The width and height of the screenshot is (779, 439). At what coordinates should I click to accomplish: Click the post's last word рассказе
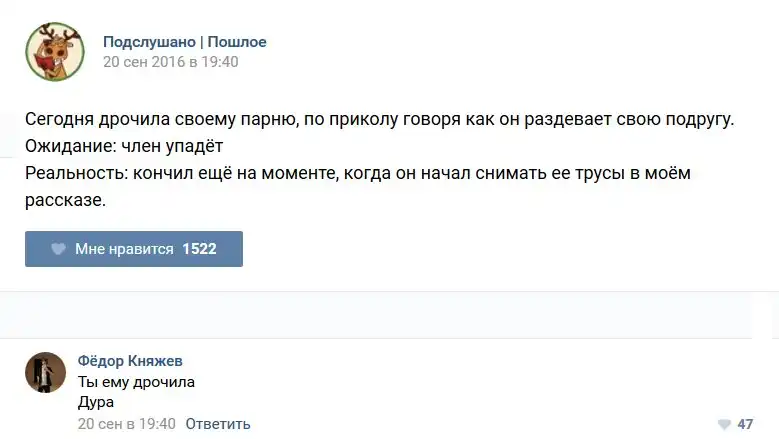tap(65, 201)
